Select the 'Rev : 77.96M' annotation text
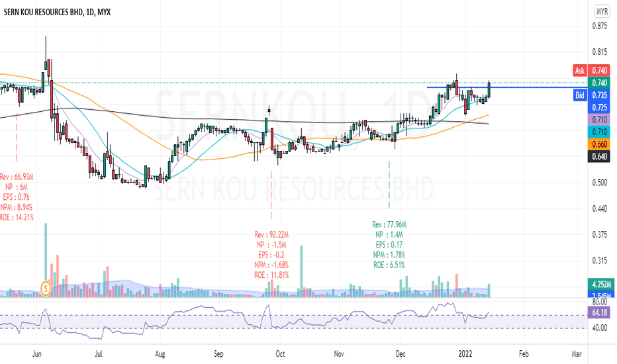 pyautogui.click(x=389, y=224)
